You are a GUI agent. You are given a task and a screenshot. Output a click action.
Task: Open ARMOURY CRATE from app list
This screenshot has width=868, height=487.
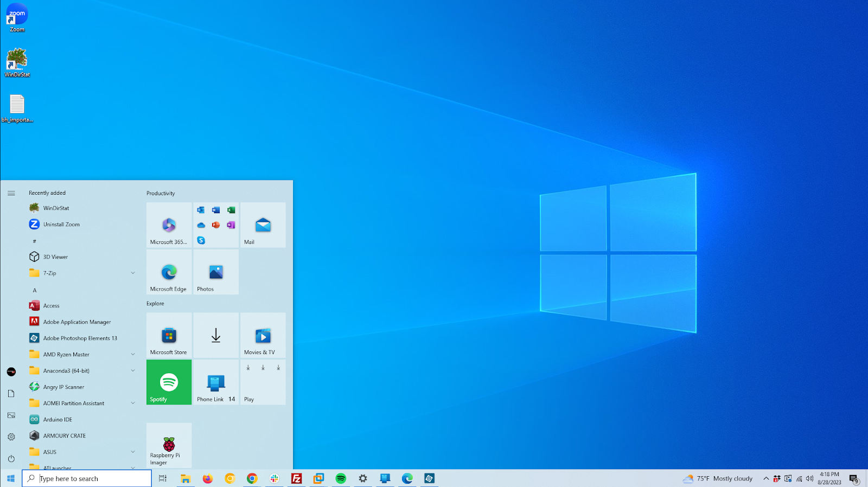pos(81,436)
